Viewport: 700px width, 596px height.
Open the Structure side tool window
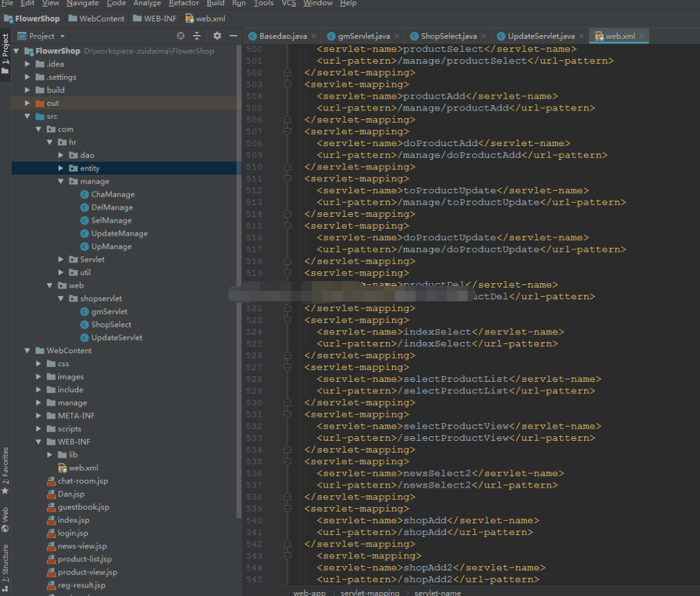[x=5, y=567]
